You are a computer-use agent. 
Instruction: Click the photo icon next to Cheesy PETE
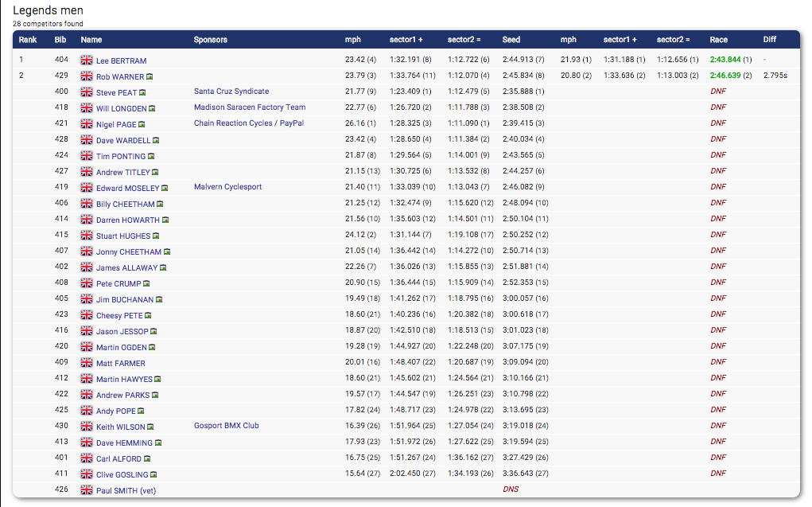coord(148,316)
